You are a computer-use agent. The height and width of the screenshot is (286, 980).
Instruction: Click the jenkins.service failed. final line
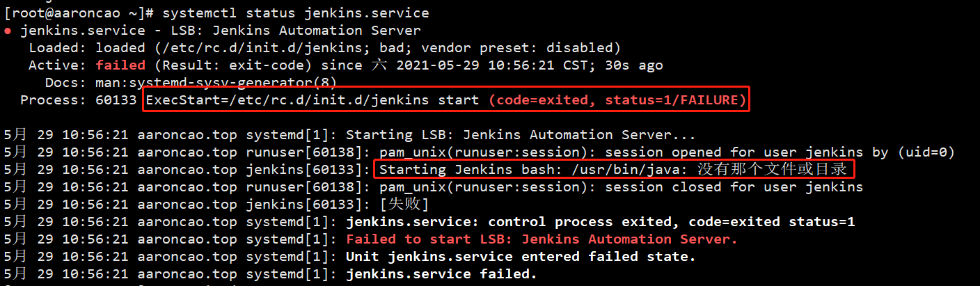(442, 274)
